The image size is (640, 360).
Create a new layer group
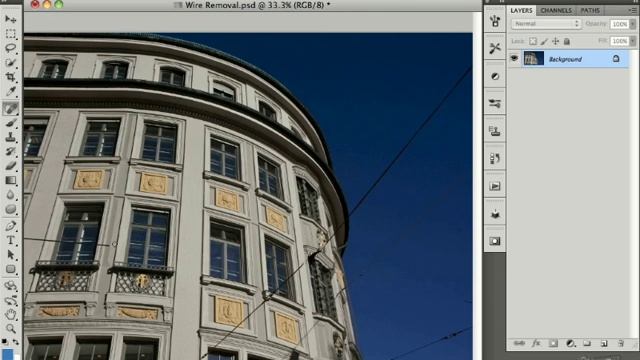[587, 344]
